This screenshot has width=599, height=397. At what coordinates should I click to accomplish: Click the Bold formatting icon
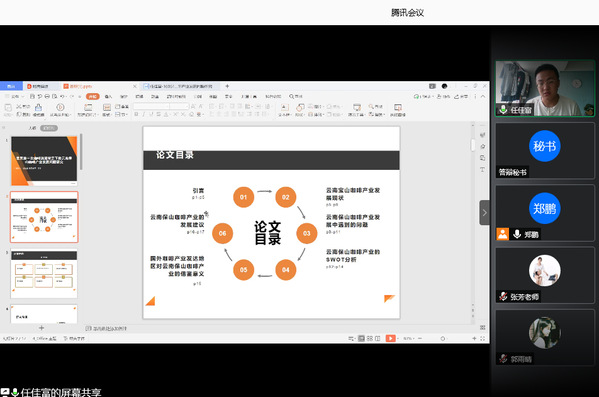click(136, 114)
